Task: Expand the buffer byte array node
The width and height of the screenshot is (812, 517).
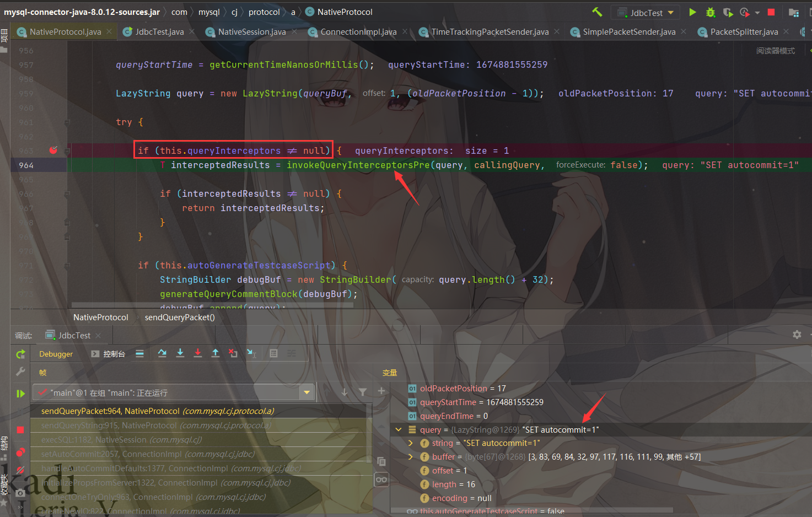Action: pyautogui.click(x=410, y=457)
